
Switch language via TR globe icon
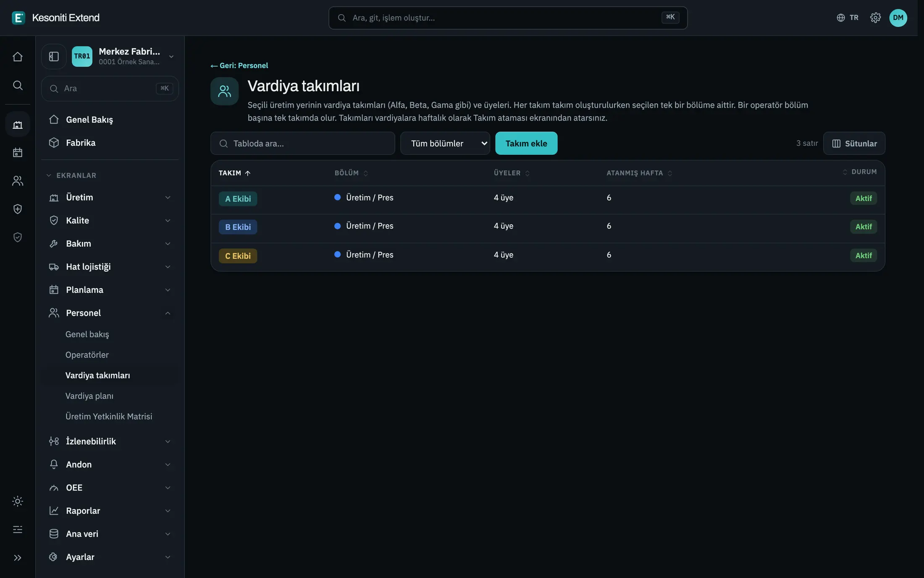pyautogui.click(x=848, y=18)
